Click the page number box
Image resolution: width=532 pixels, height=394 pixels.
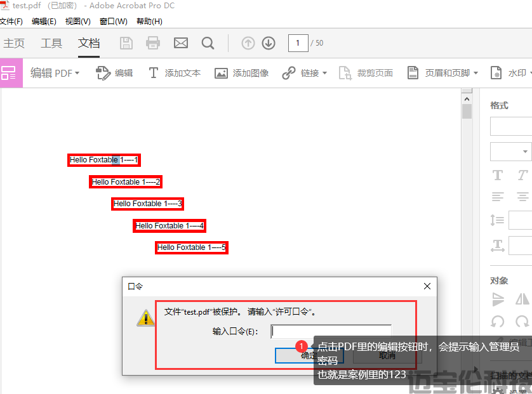tap(298, 43)
